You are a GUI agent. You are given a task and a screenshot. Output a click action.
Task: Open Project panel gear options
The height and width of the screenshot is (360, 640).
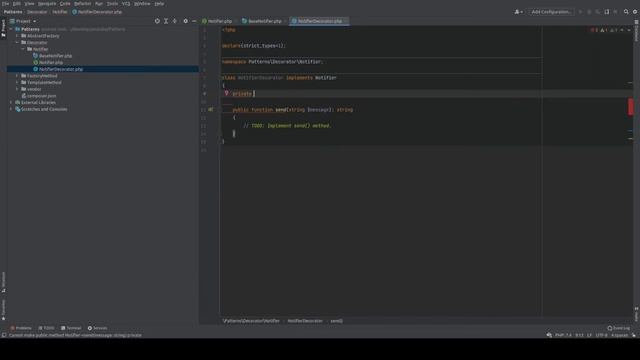pos(185,21)
